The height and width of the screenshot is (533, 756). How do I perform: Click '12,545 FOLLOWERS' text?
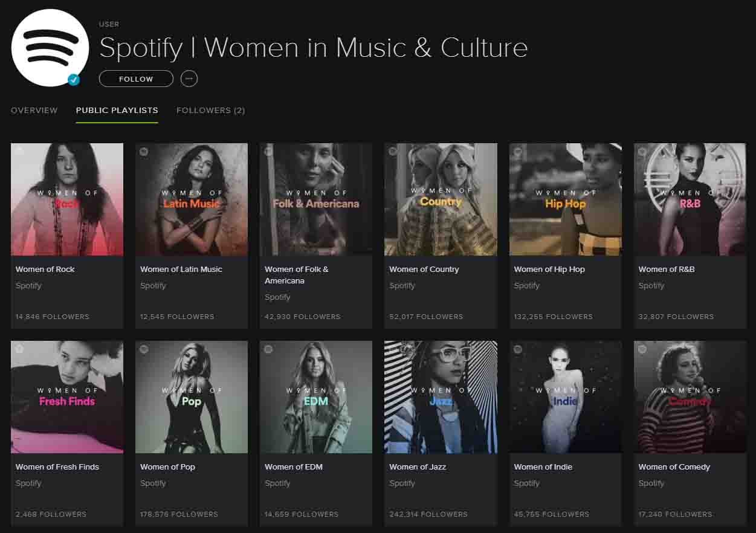pos(177,317)
